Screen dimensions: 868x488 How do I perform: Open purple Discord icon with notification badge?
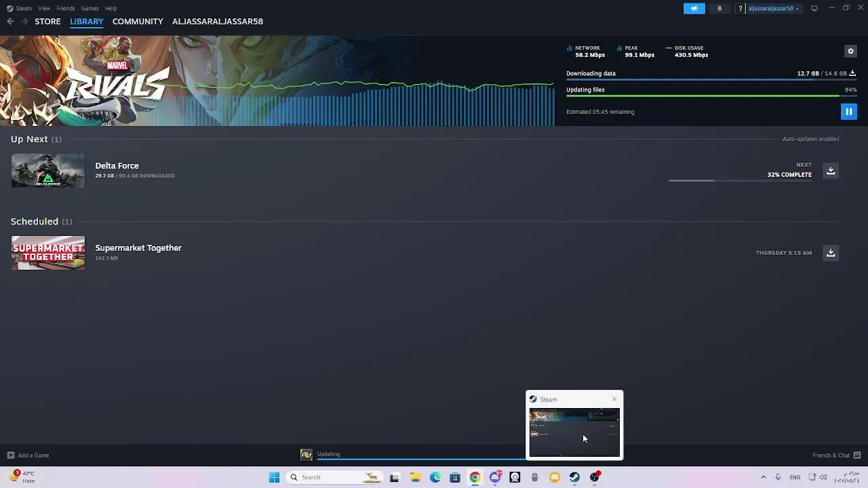point(495,477)
